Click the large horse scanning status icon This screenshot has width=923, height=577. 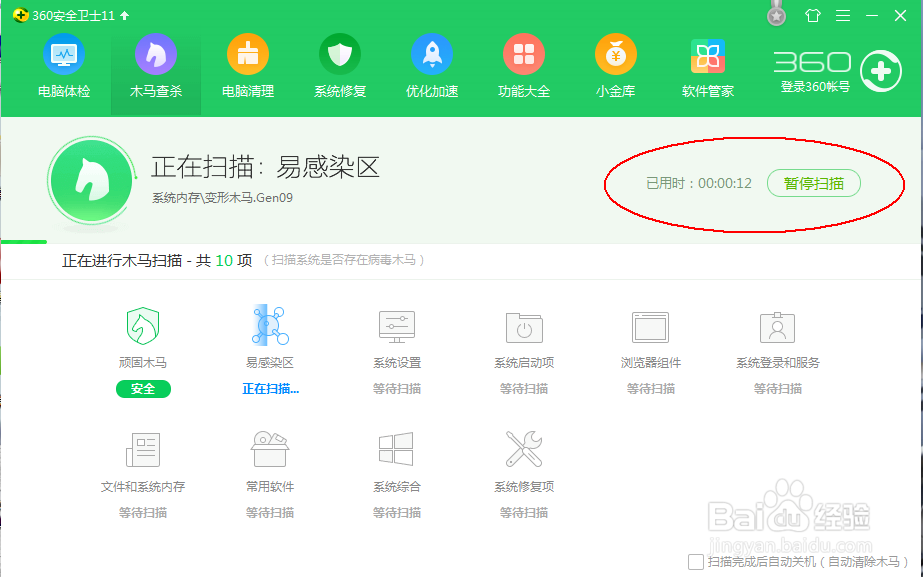[x=91, y=181]
